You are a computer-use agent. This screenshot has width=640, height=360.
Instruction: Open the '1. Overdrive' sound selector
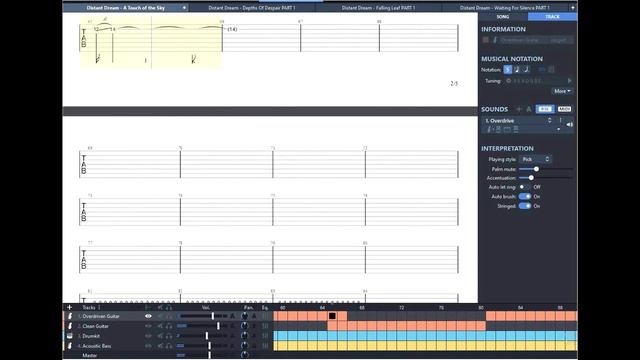click(519, 120)
